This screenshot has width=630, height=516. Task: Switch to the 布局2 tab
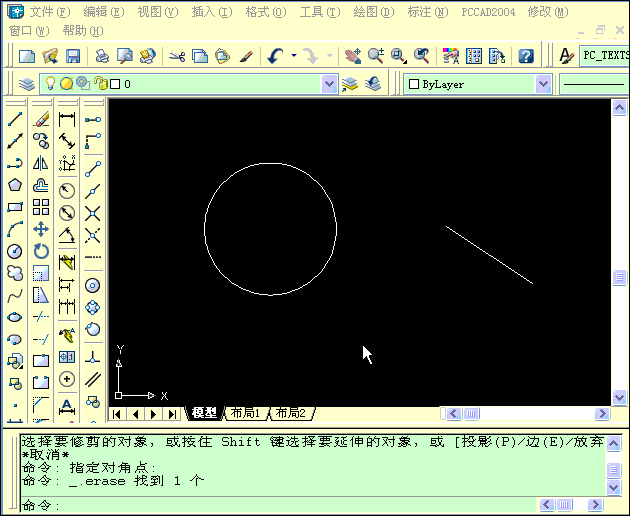290,413
